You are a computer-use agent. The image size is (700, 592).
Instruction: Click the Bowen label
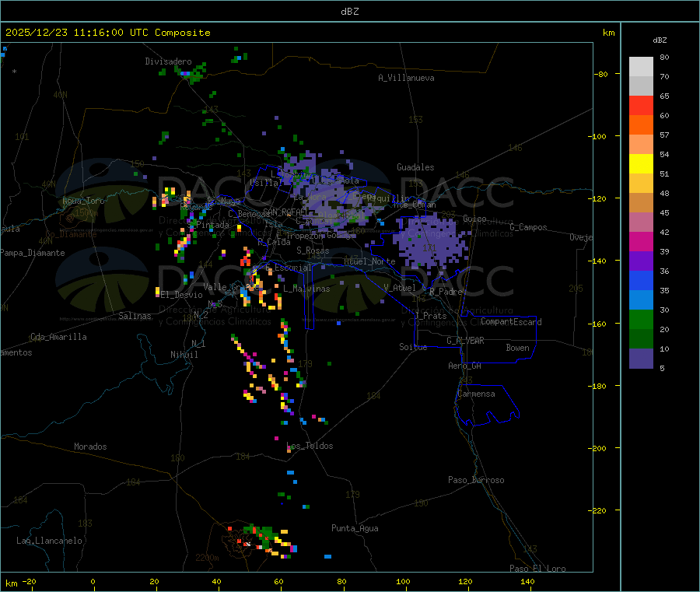(x=518, y=348)
